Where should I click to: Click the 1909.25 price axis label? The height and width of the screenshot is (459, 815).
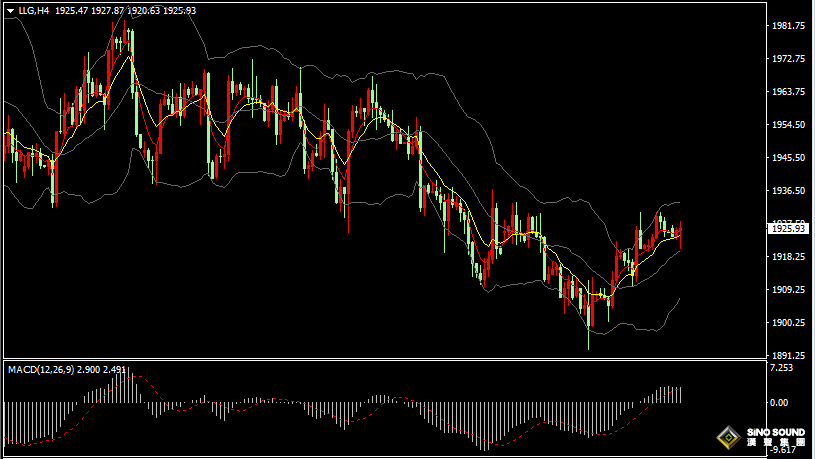point(787,289)
